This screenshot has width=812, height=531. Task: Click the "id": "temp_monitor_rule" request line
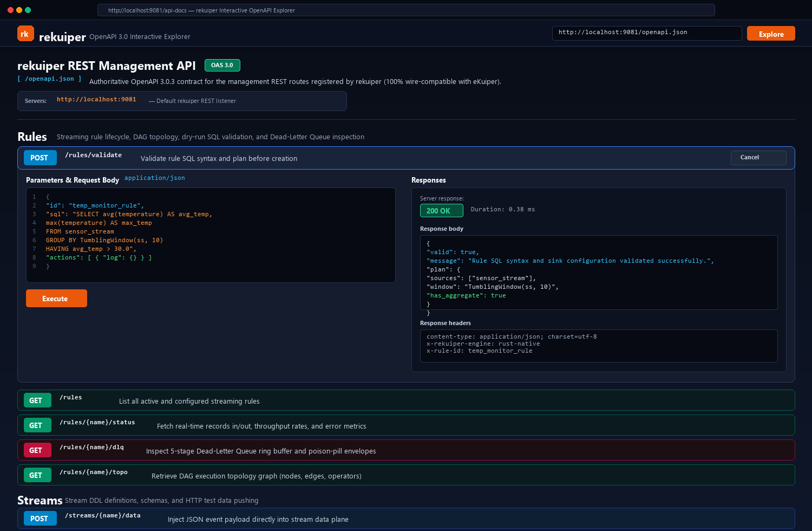[95, 206]
